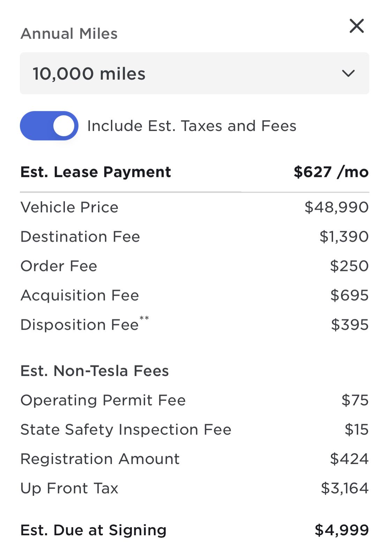Click the Order Fee line item
Screen dimensions: 392x544
195,266
